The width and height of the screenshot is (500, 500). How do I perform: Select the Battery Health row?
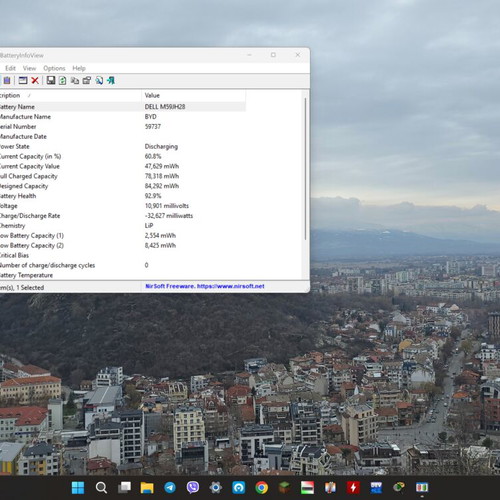tap(123, 196)
